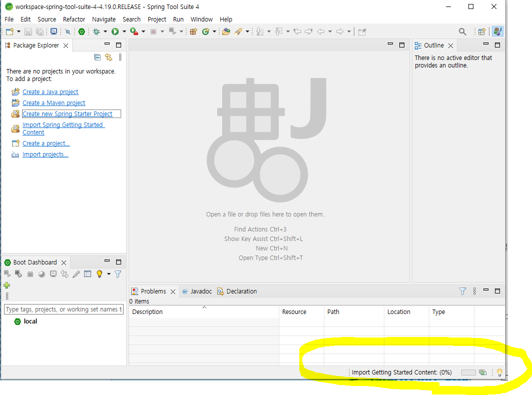The width and height of the screenshot is (532, 395).
Task: Open dropdown arrow next to New icon
Action: tap(19, 31)
